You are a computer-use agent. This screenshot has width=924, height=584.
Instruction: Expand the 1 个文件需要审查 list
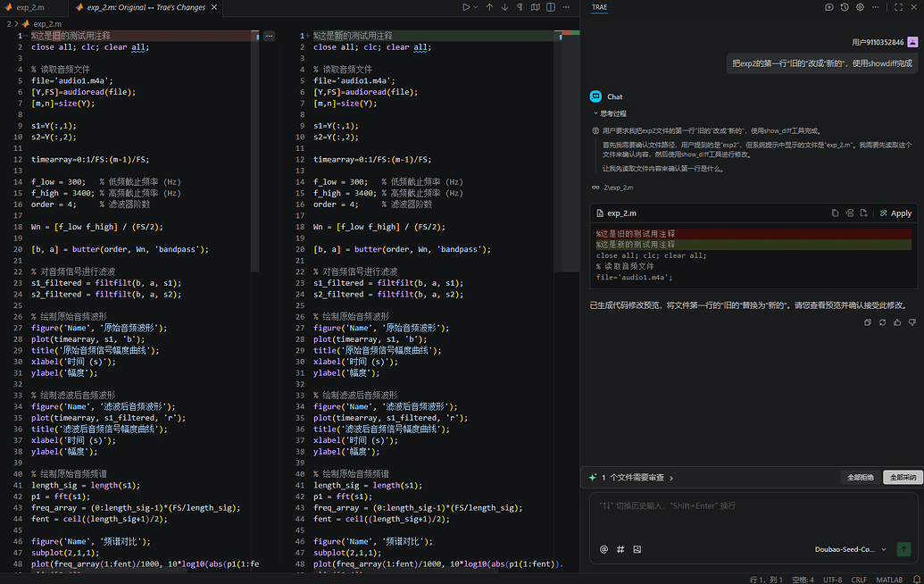pyautogui.click(x=637, y=478)
